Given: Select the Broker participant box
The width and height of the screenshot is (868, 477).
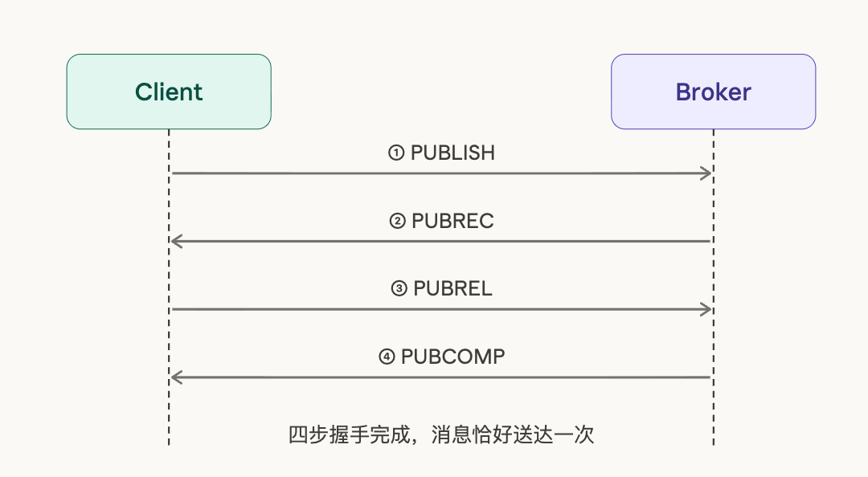Looking at the screenshot, I should 713,92.
